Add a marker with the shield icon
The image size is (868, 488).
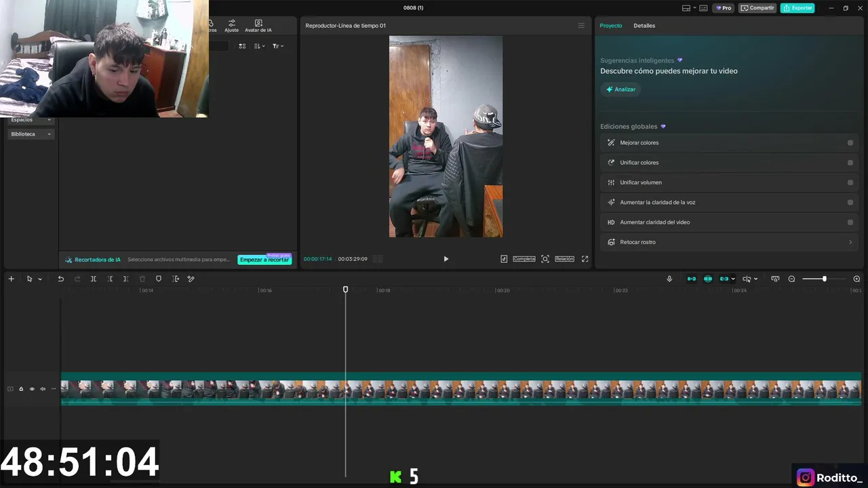coord(159,279)
